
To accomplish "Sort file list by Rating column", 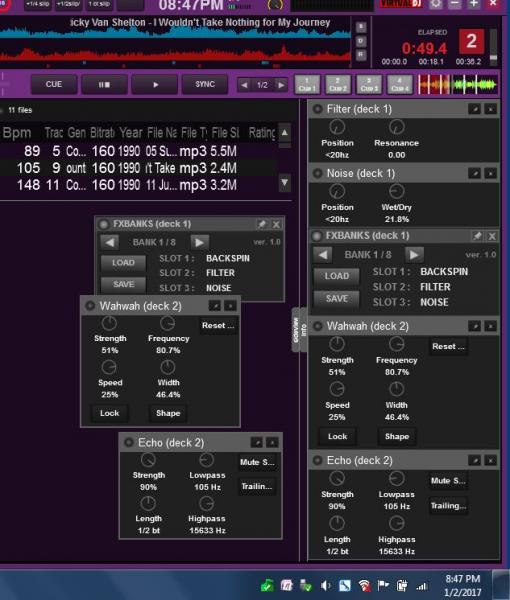I will (262, 133).
